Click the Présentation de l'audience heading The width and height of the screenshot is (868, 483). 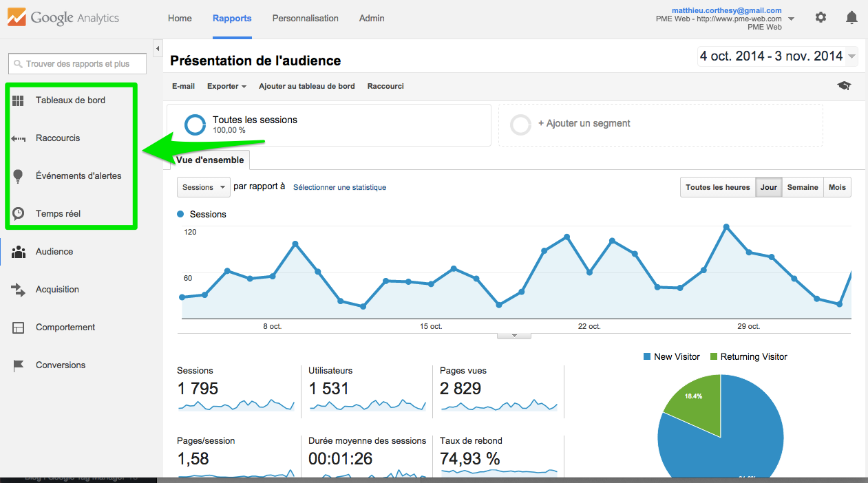[x=255, y=61]
